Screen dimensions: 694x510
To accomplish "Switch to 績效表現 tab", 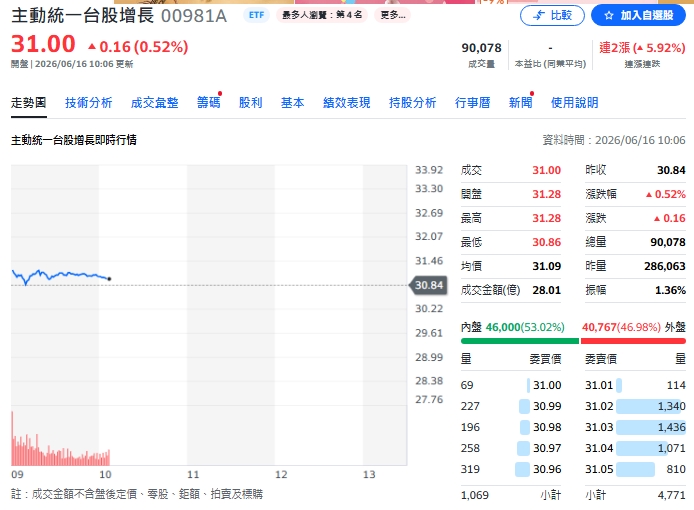I will click(347, 103).
